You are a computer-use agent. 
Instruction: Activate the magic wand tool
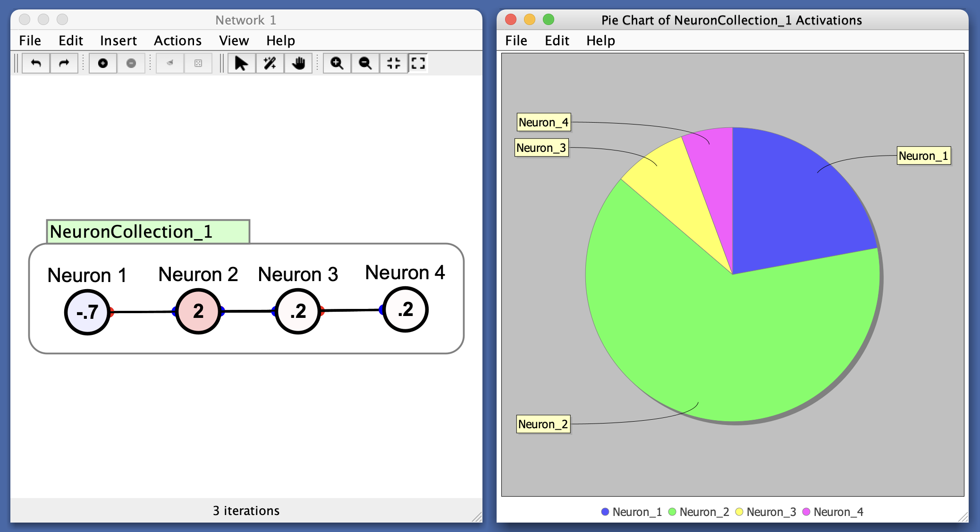click(270, 63)
